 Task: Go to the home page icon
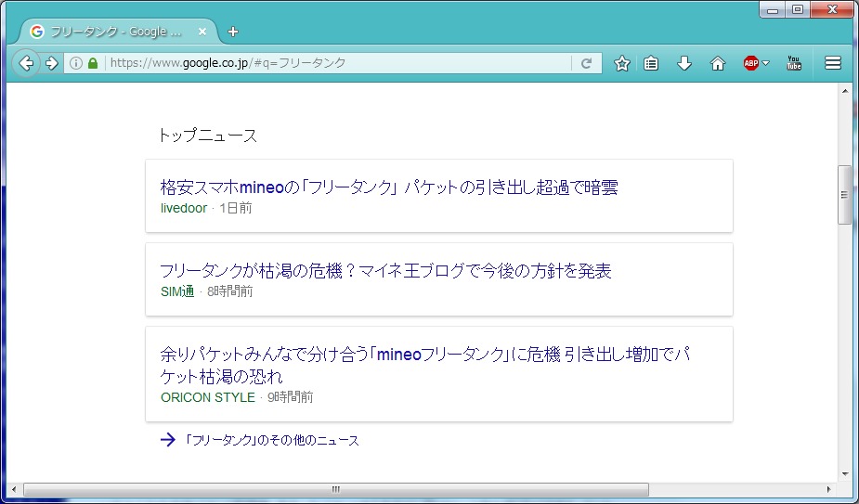tap(717, 63)
